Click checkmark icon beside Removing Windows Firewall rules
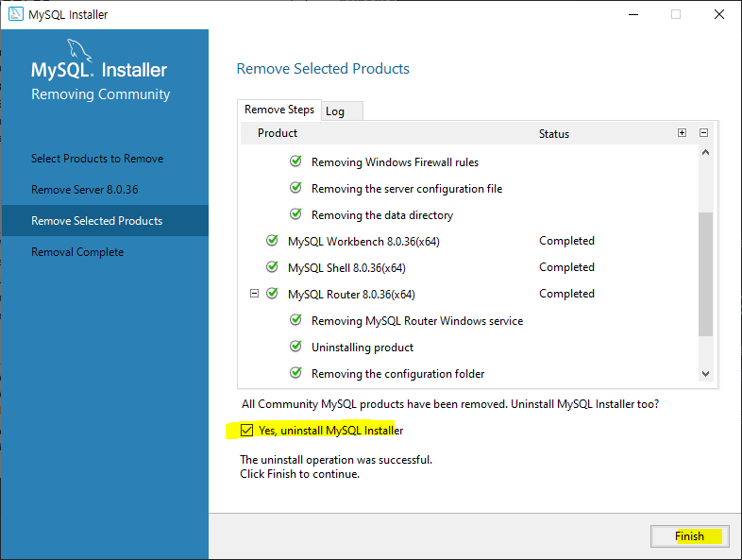 [x=295, y=161]
